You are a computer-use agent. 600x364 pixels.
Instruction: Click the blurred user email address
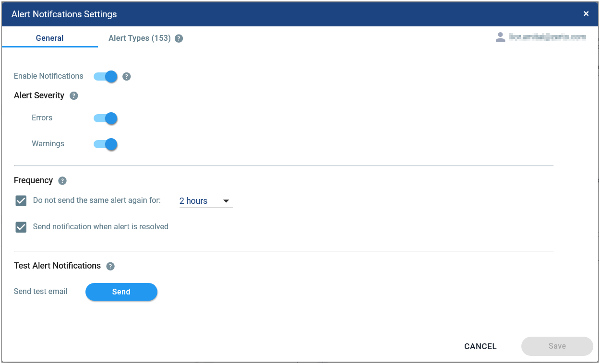click(x=548, y=37)
